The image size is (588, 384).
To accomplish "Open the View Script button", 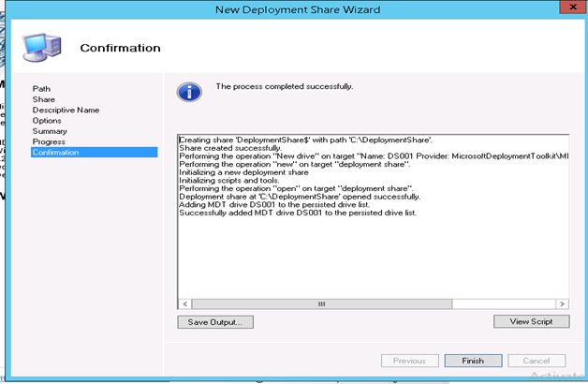I will [531, 321].
